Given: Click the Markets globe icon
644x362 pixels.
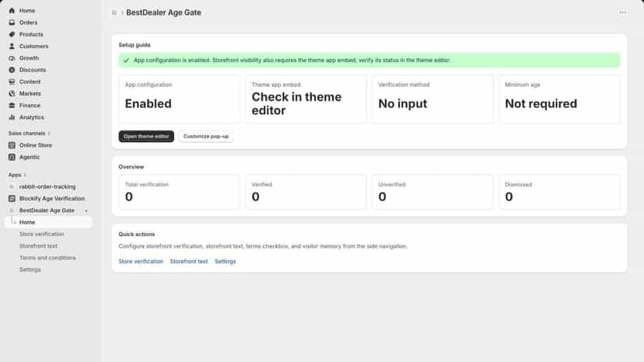Looking at the screenshot, I should click(x=12, y=94).
